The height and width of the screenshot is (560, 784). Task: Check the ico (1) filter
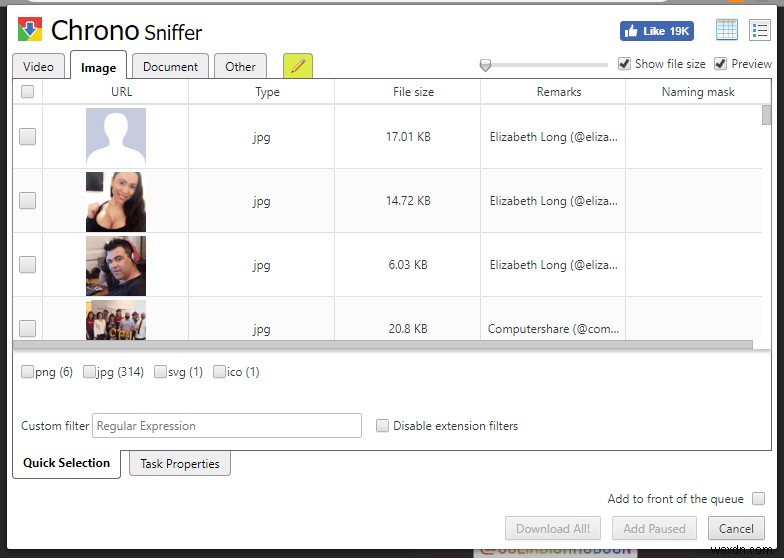(x=219, y=372)
